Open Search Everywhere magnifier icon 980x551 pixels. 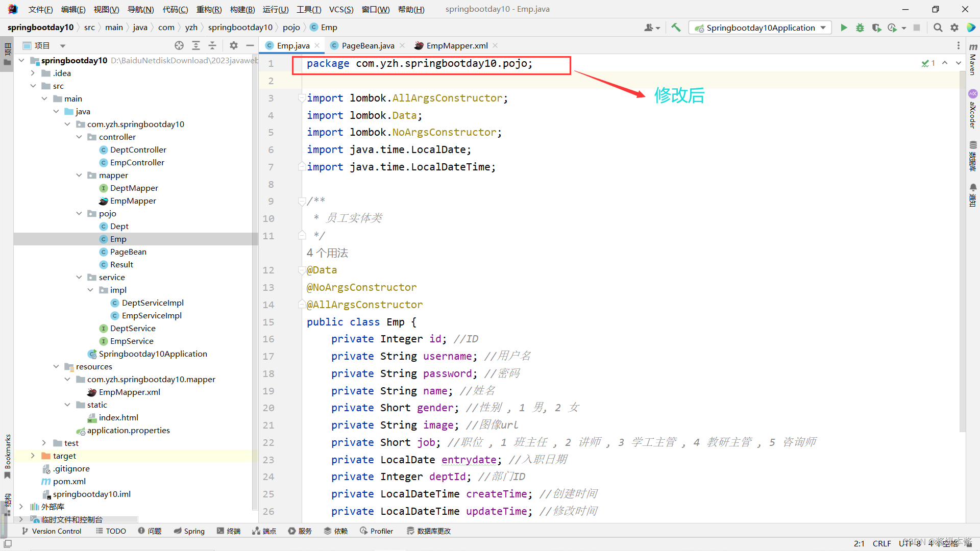(938, 28)
